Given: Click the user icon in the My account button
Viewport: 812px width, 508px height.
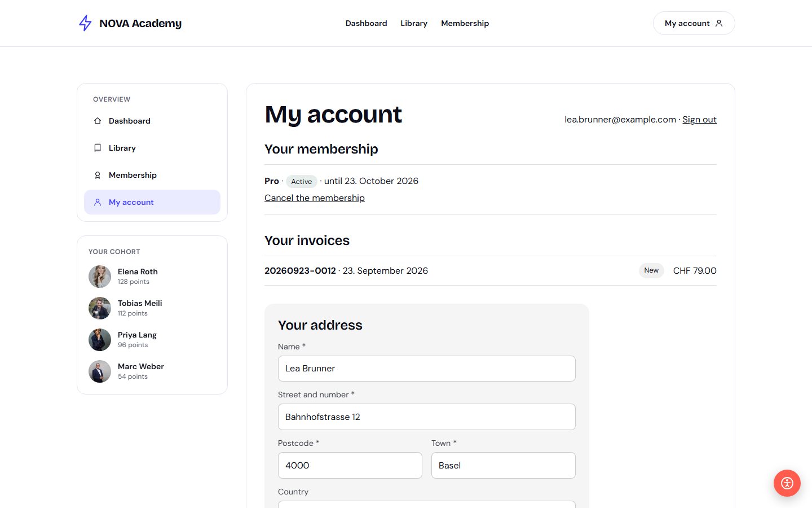Looking at the screenshot, I should (719, 23).
